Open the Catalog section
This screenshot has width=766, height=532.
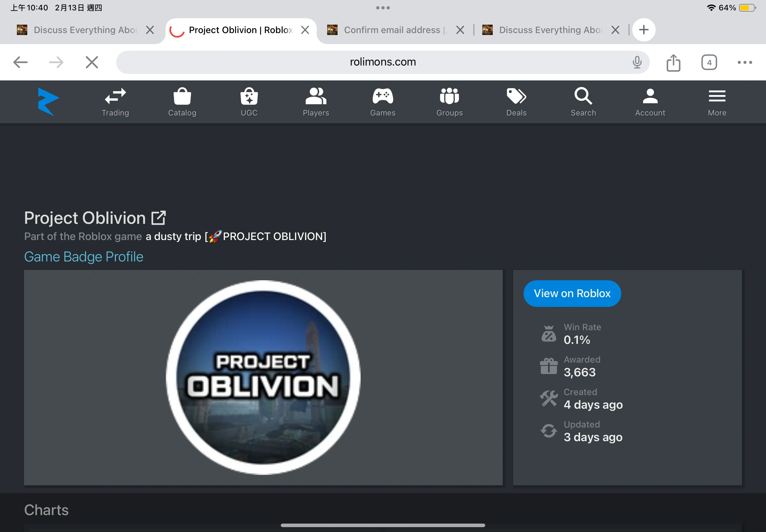[x=182, y=102]
